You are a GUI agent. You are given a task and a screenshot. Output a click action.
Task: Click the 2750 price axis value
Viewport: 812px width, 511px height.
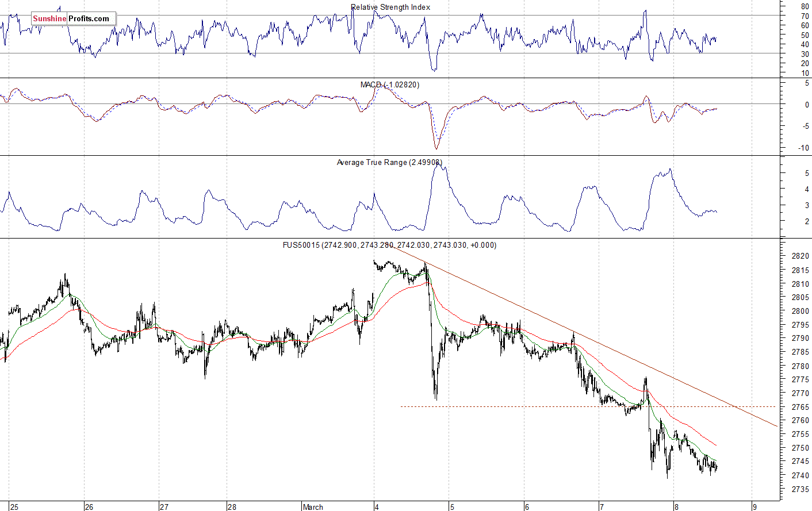(x=800, y=448)
